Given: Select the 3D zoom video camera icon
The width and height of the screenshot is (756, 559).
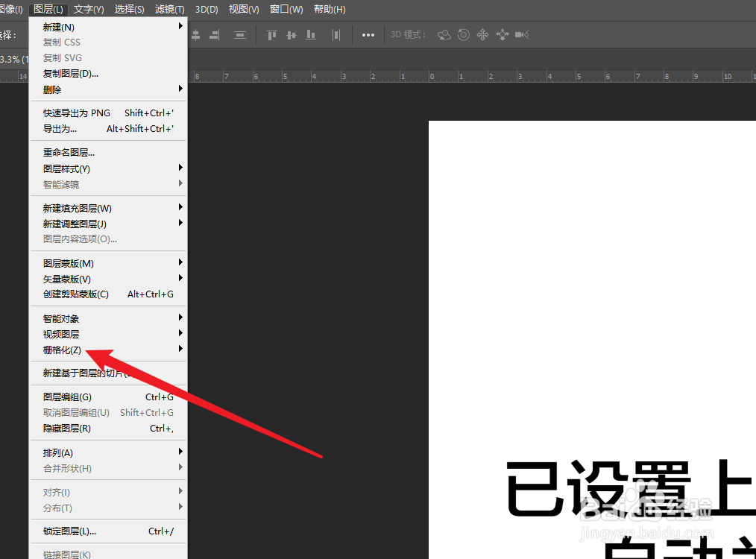Looking at the screenshot, I should (522, 35).
